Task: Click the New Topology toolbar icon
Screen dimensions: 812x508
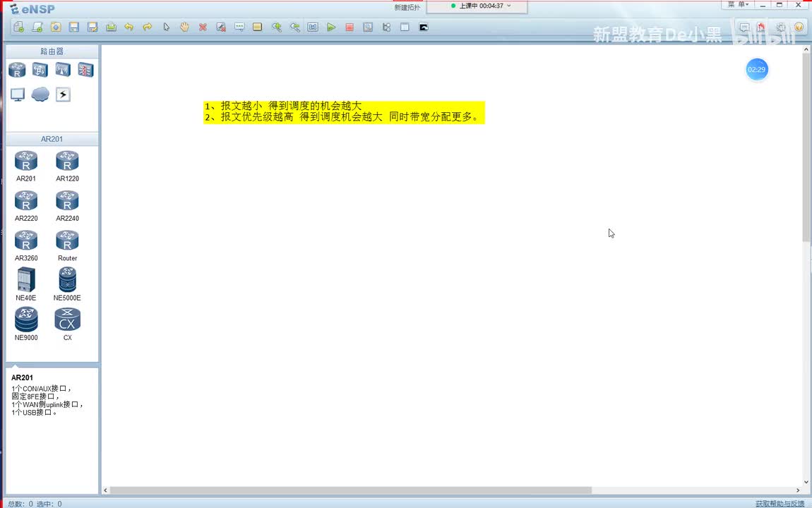Action: click(x=18, y=27)
